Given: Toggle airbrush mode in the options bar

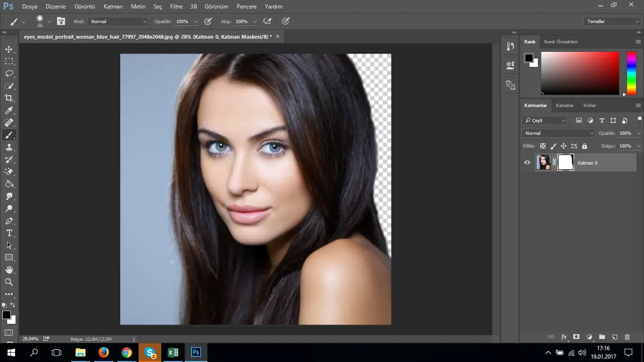Looking at the screenshot, I should click(x=267, y=21).
